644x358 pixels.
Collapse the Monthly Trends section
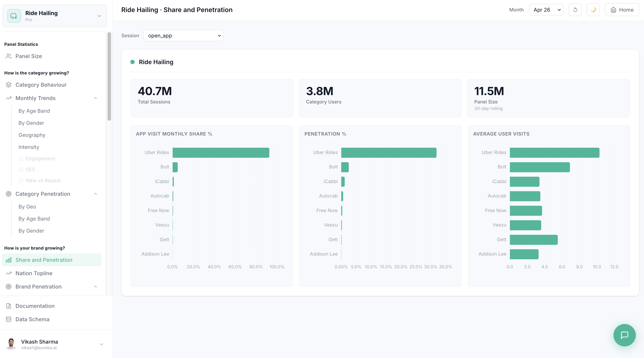click(96, 98)
